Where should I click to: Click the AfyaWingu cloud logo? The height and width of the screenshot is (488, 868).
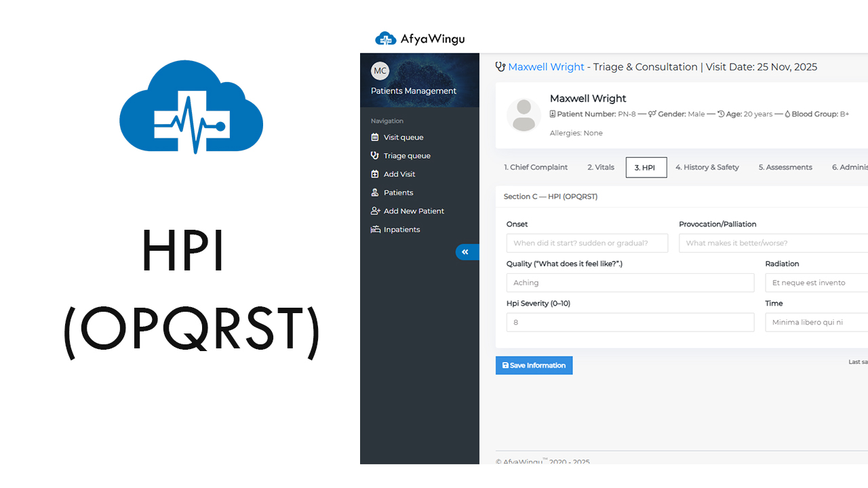(386, 39)
